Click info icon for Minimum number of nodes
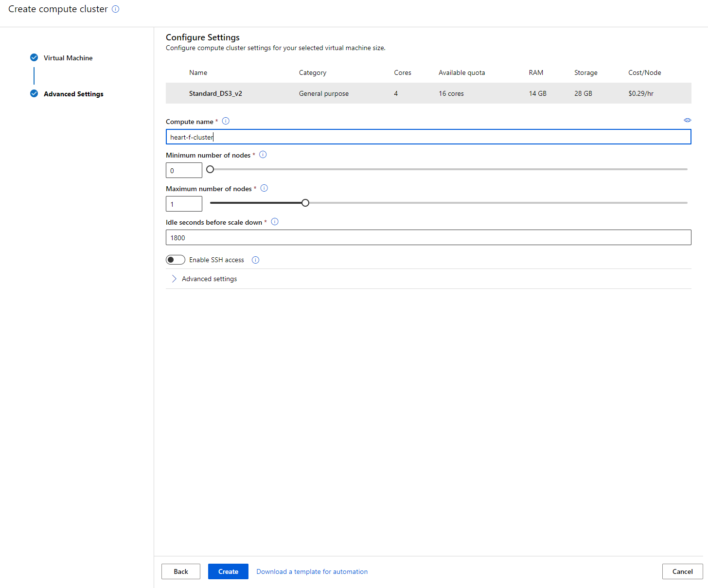The height and width of the screenshot is (588, 708). coord(263,155)
